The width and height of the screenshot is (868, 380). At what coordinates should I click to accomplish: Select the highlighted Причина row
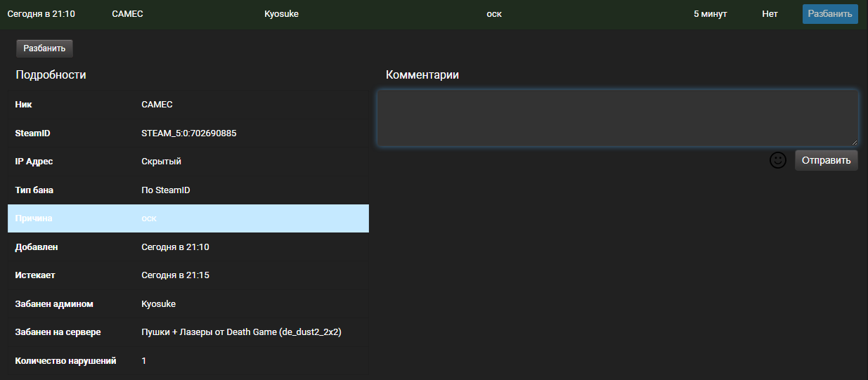188,218
